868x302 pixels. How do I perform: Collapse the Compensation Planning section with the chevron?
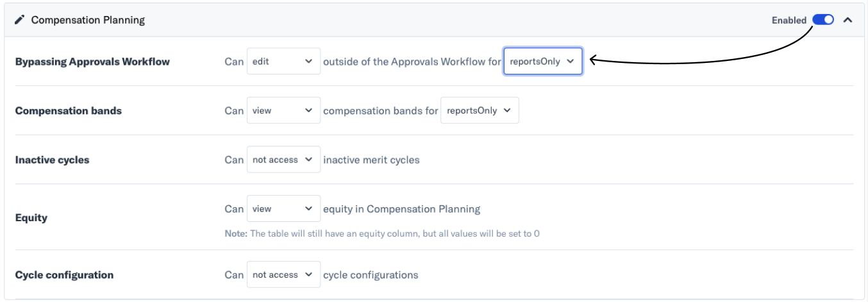tap(847, 20)
